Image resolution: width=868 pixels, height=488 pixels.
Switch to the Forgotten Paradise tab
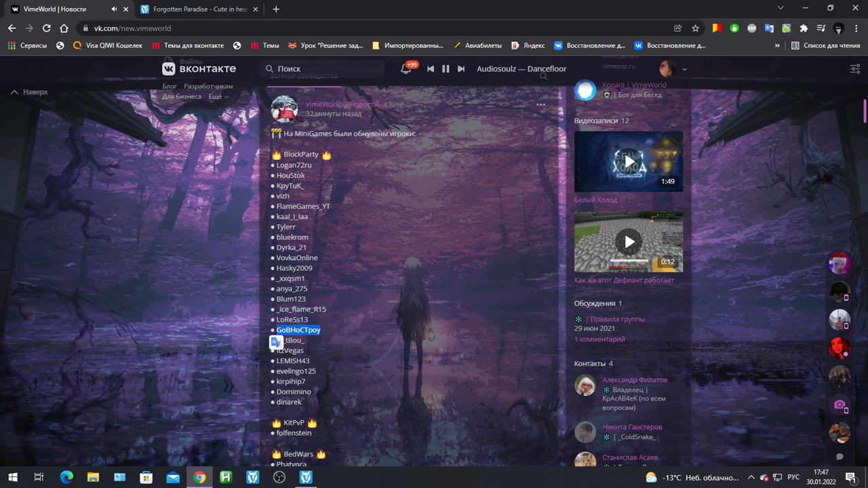197,9
